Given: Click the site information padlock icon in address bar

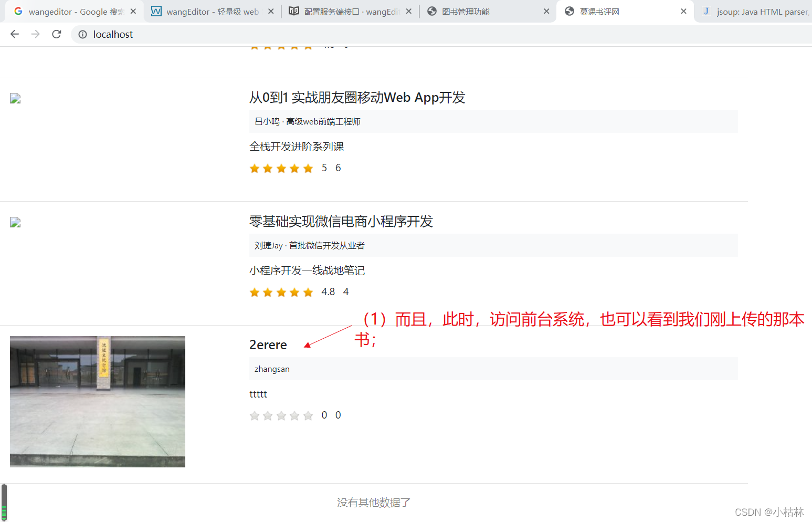Looking at the screenshot, I should tap(82, 34).
